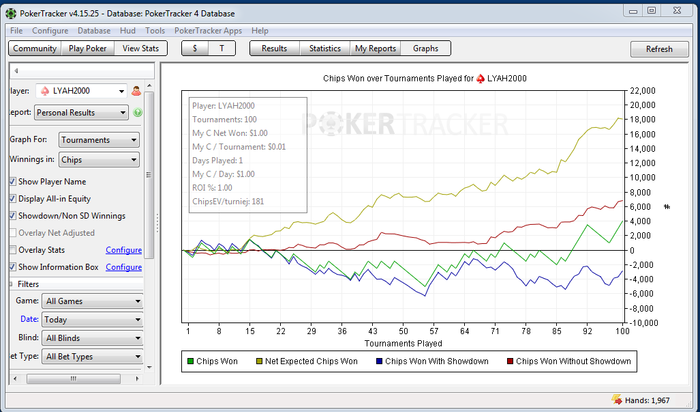
Task: Open the Help menu
Action: [260, 31]
